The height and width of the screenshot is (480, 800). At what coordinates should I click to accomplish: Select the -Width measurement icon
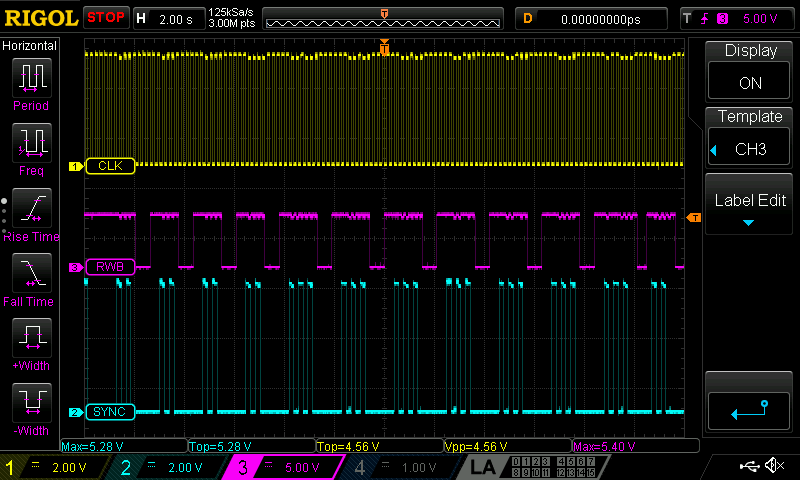[x=30, y=401]
